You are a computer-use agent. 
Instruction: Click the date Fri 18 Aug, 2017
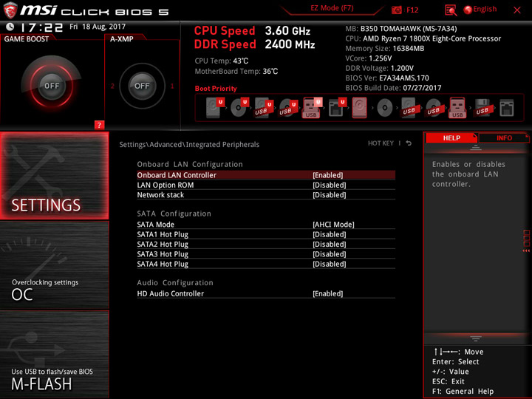pos(98,27)
